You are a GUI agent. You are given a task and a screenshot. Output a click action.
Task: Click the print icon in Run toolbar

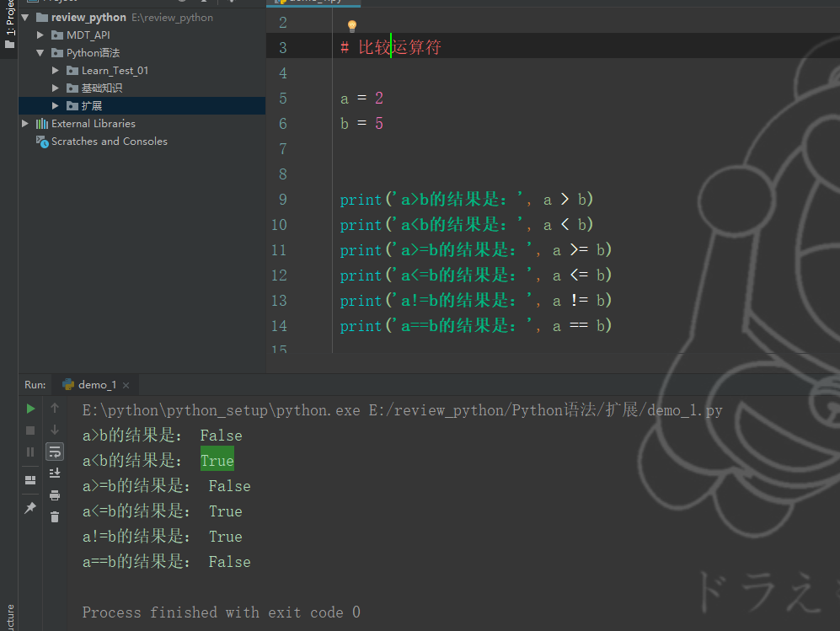(x=55, y=495)
